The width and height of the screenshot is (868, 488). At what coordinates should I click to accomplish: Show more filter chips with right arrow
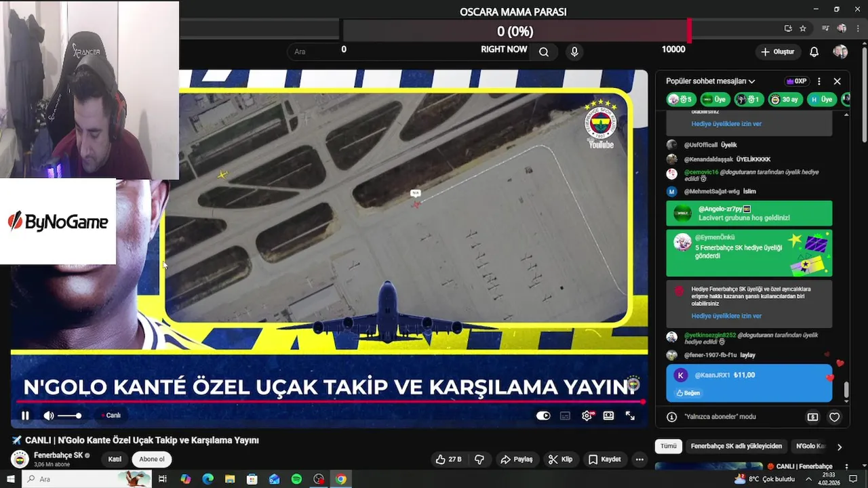(x=840, y=447)
